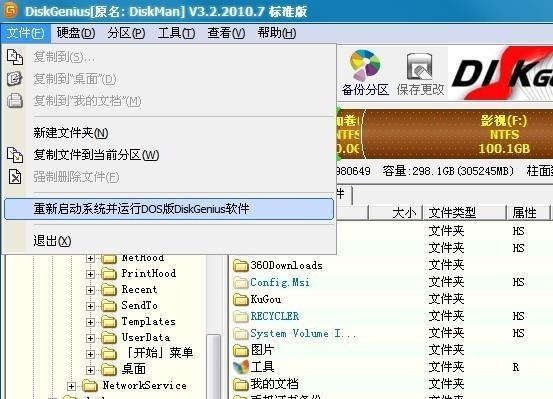Select the UserData tree label
553x399 pixels.
click(x=146, y=338)
